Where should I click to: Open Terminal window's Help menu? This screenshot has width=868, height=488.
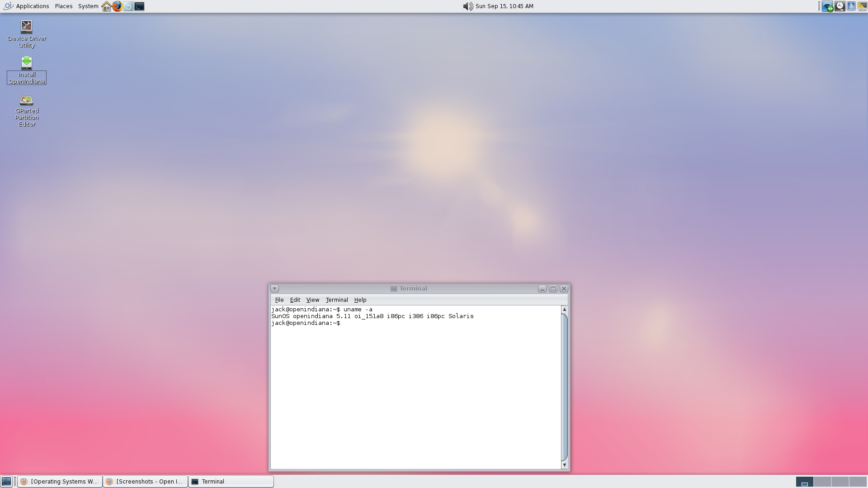coord(360,300)
